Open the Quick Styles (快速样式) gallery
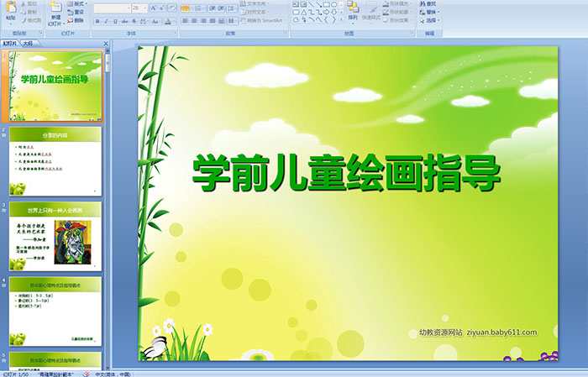This screenshot has width=588, height=377. (x=371, y=11)
